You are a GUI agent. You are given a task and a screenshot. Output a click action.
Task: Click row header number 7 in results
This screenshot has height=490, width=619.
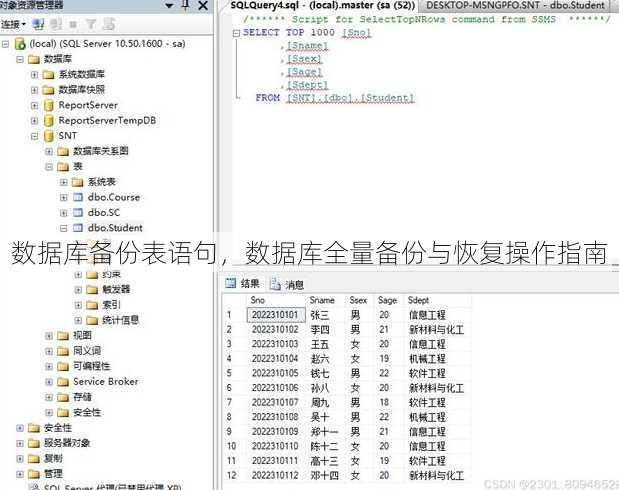[234, 403]
